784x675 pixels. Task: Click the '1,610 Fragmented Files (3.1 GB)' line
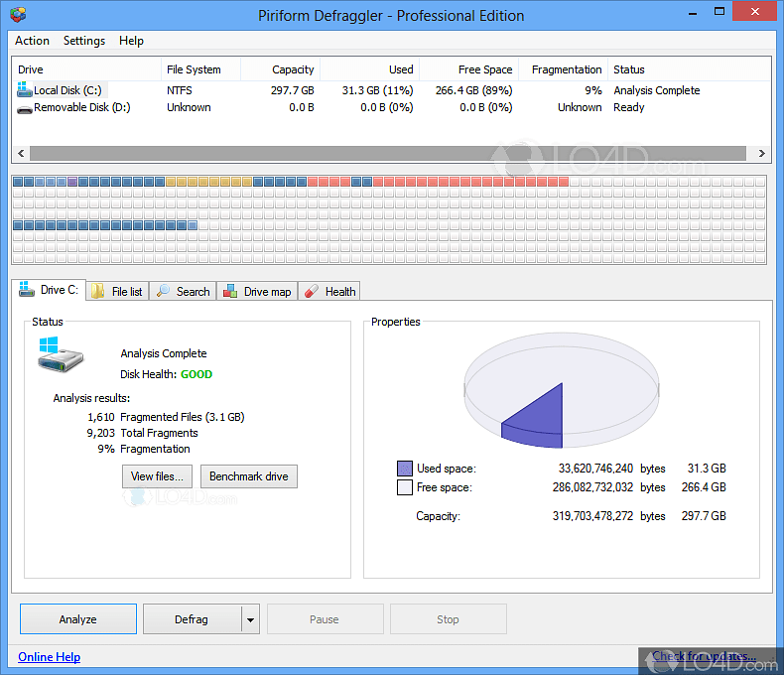pyautogui.click(x=166, y=417)
